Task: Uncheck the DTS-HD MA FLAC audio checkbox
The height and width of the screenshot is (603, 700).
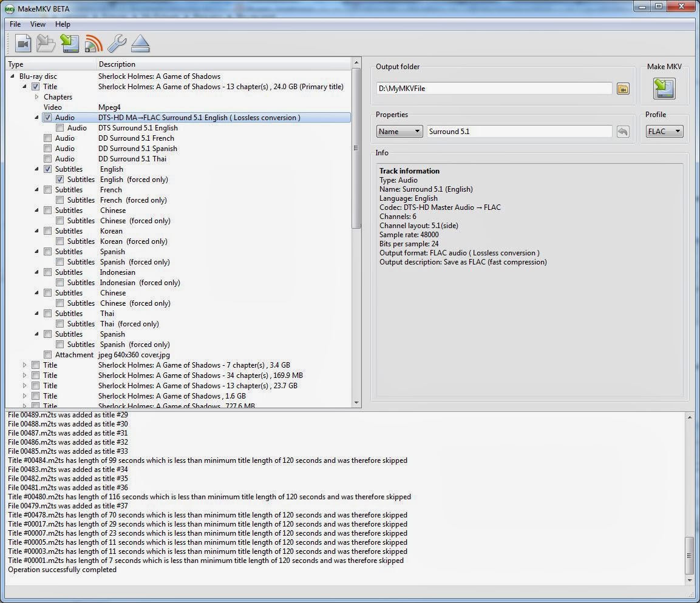Action: tap(48, 118)
